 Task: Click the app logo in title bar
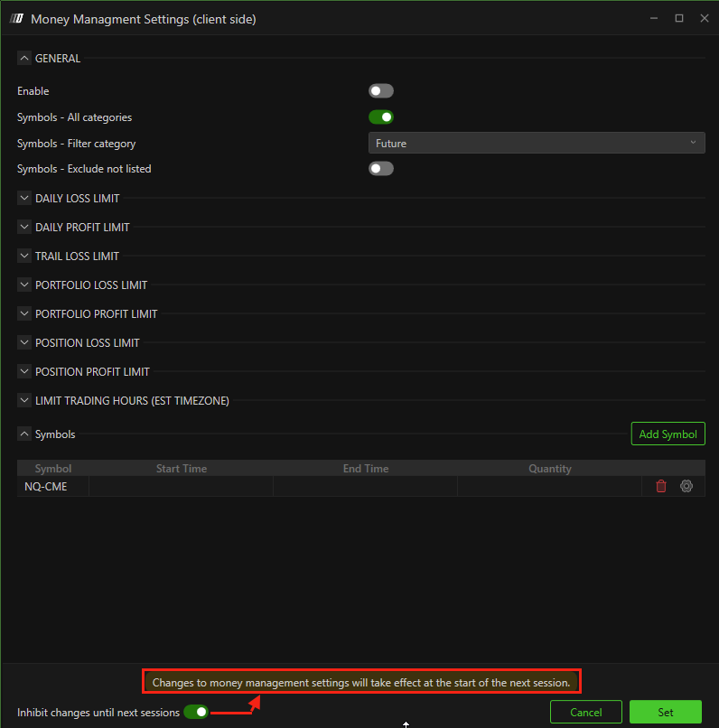(x=16, y=19)
